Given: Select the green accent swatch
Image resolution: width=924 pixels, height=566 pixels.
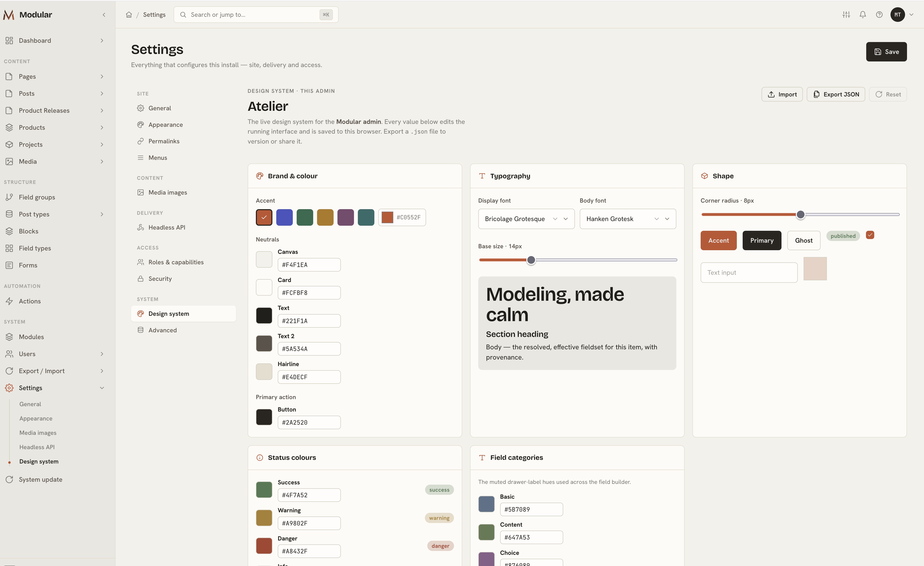Looking at the screenshot, I should (x=305, y=217).
